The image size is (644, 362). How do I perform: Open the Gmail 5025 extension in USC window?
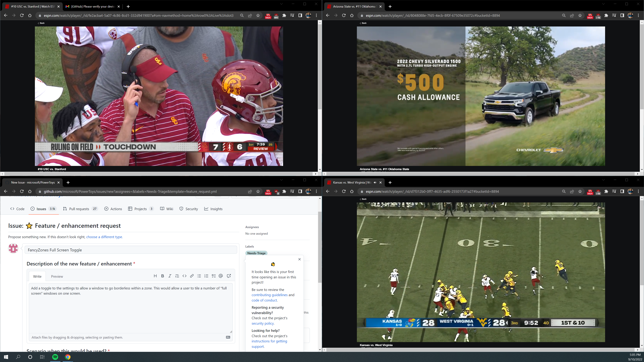tap(268, 16)
